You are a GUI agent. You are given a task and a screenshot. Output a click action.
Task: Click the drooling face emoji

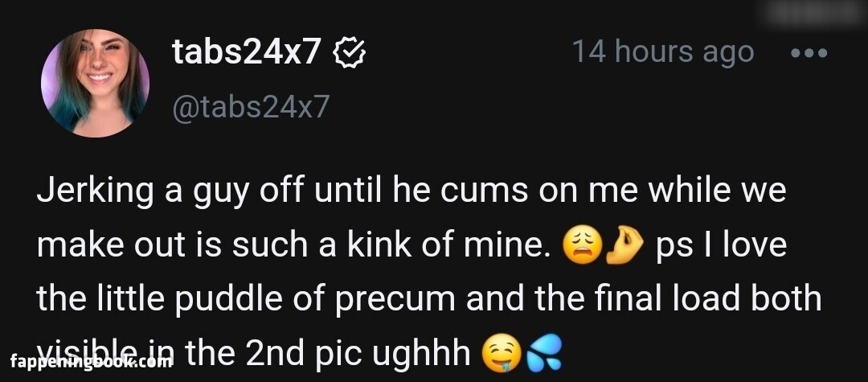502,354
